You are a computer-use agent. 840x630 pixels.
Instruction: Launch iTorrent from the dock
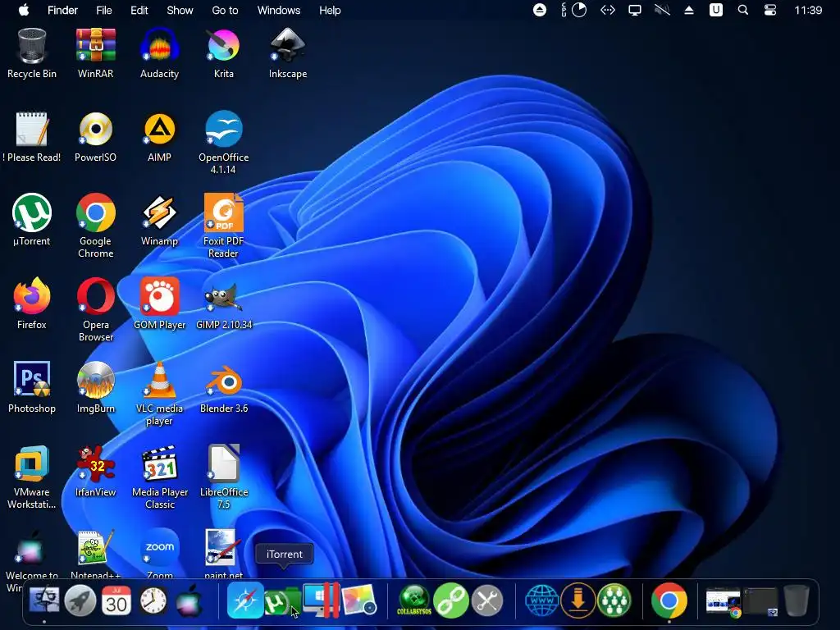pyautogui.click(x=281, y=602)
